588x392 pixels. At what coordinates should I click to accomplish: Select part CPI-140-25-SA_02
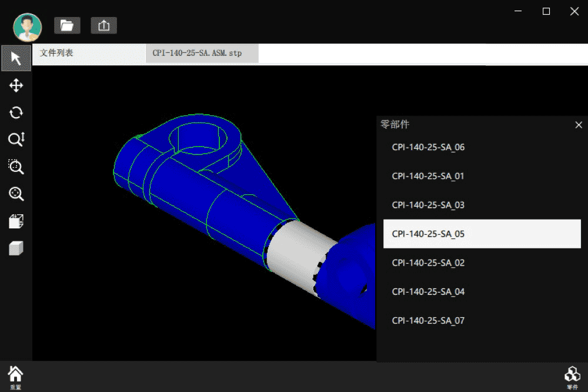click(482, 263)
